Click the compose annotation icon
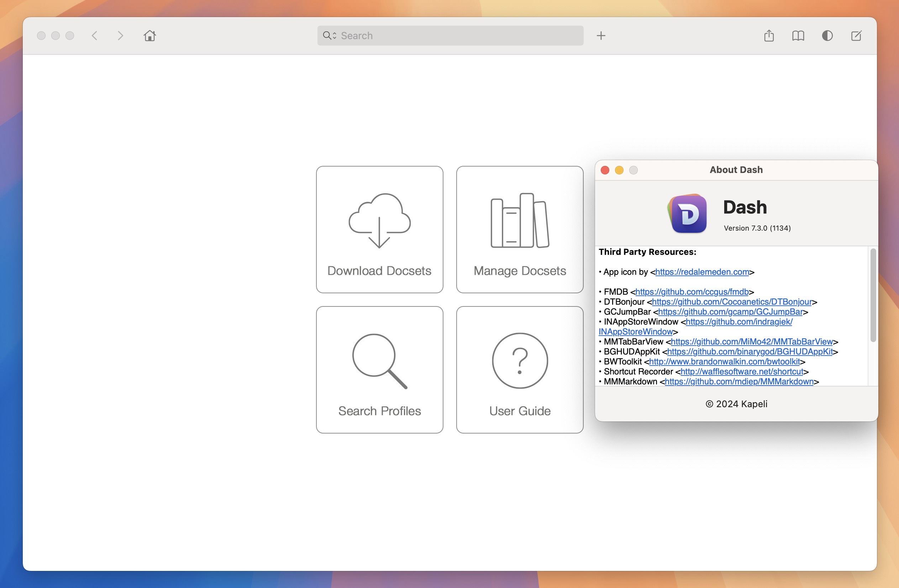 (x=856, y=36)
